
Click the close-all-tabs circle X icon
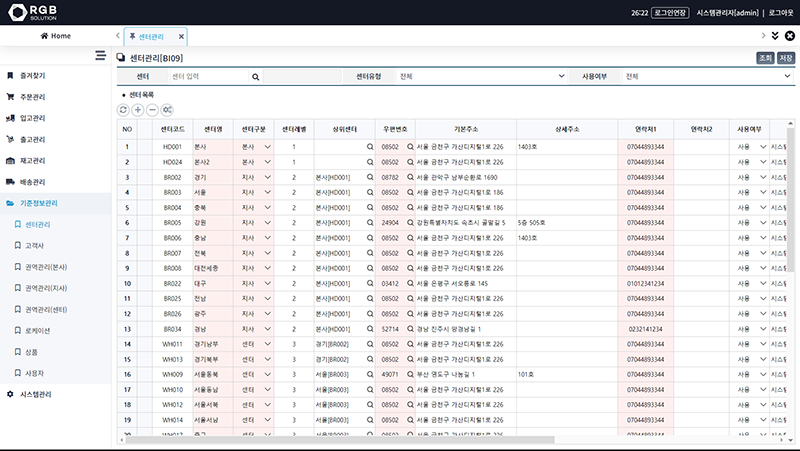(790, 36)
